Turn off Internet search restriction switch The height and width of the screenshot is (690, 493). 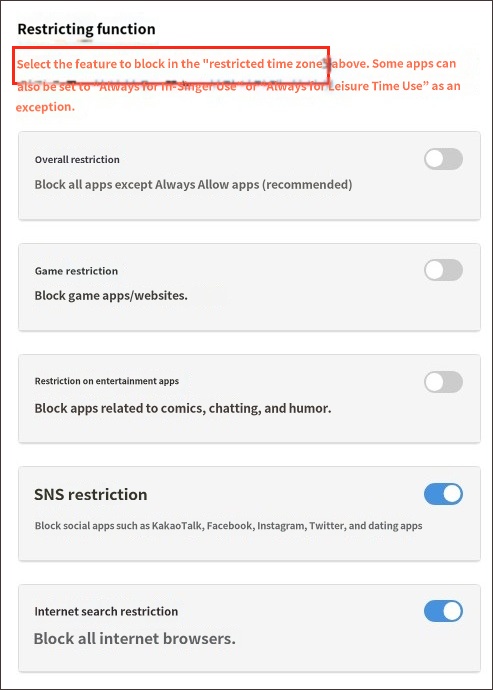point(443,611)
